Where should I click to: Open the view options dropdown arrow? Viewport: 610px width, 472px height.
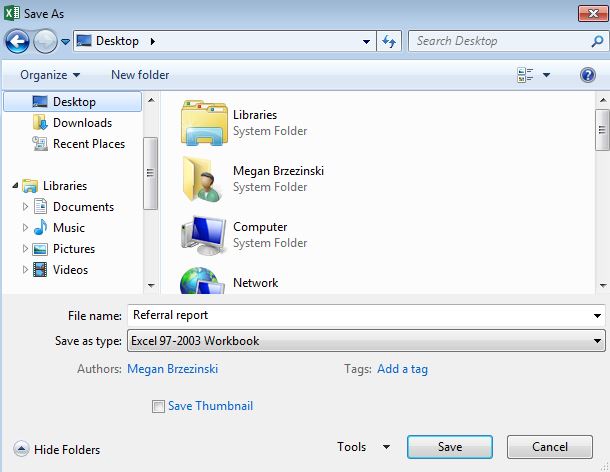pos(546,75)
